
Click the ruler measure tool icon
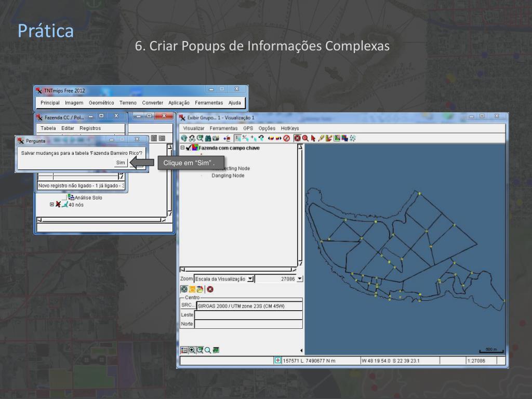[329, 138]
